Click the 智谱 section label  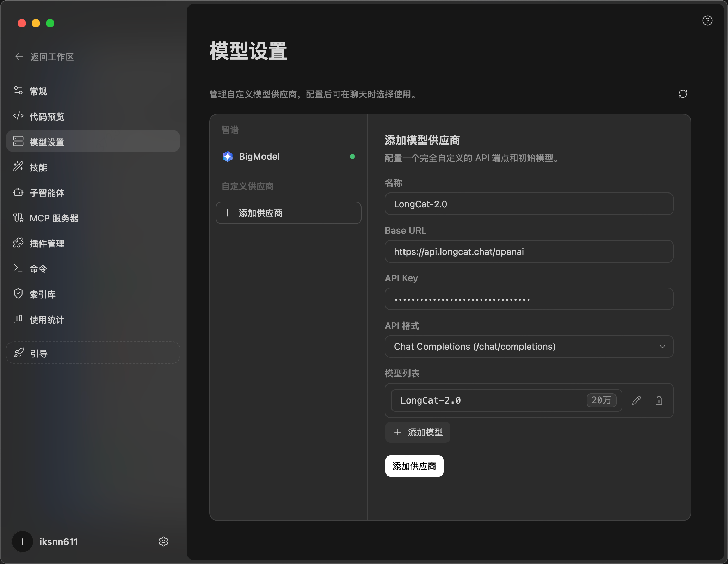[230, 130]
